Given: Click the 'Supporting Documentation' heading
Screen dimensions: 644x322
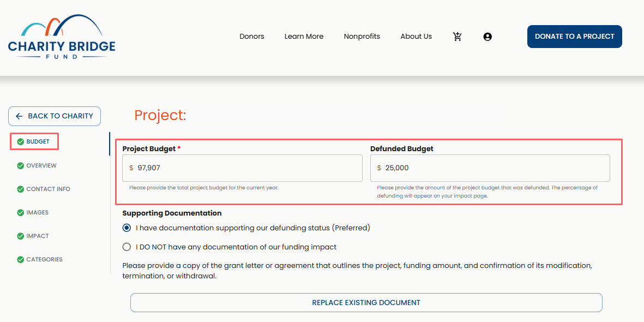Looking at the screenshot, I should (x=172, y=213).
